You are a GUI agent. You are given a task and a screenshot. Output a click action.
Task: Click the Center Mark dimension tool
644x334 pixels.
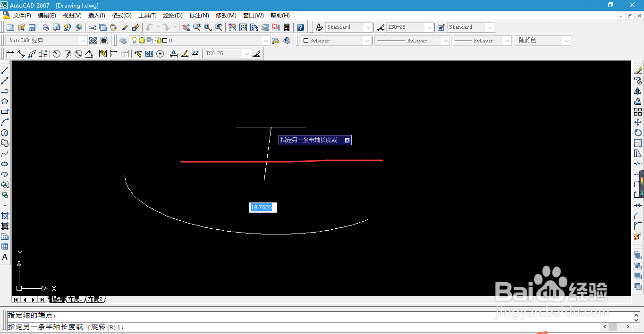pyautogui.click(x=160, y=54)
